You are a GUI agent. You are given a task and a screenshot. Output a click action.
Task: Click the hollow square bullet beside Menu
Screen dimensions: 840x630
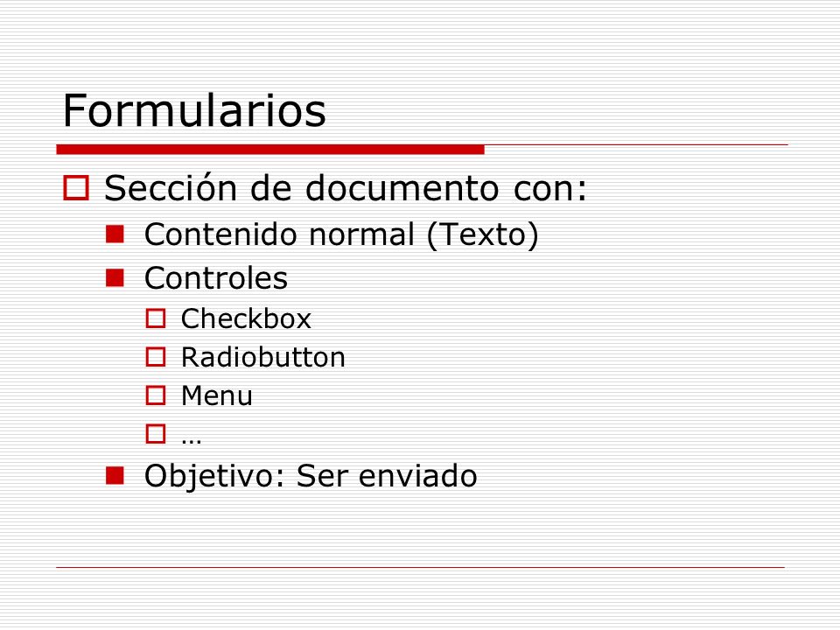(x=156, y=395)
